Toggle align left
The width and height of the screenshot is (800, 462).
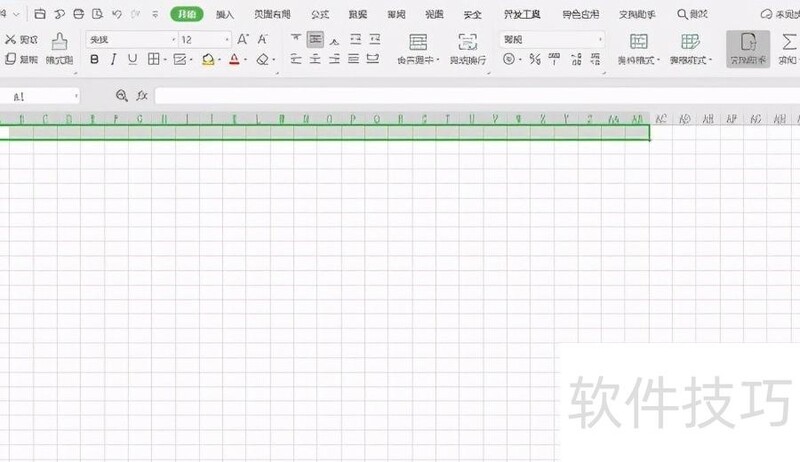pos(296,59)
